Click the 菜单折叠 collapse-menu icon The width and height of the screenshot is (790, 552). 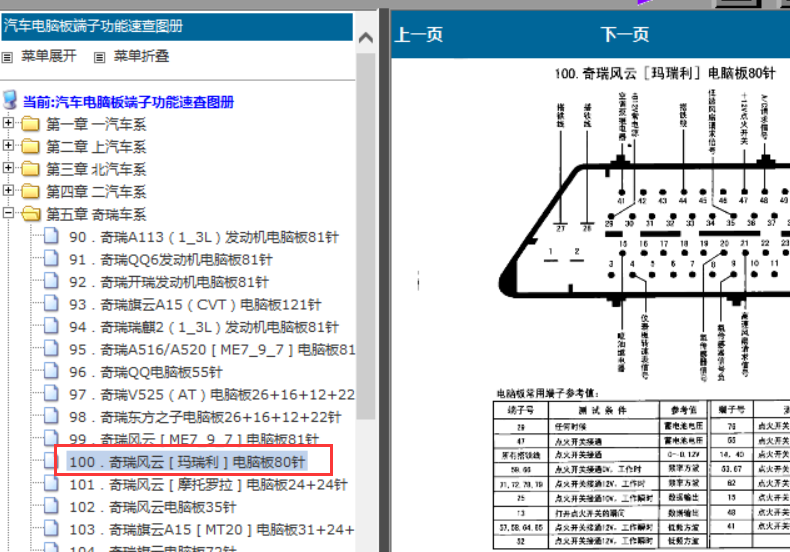point(100,57)
